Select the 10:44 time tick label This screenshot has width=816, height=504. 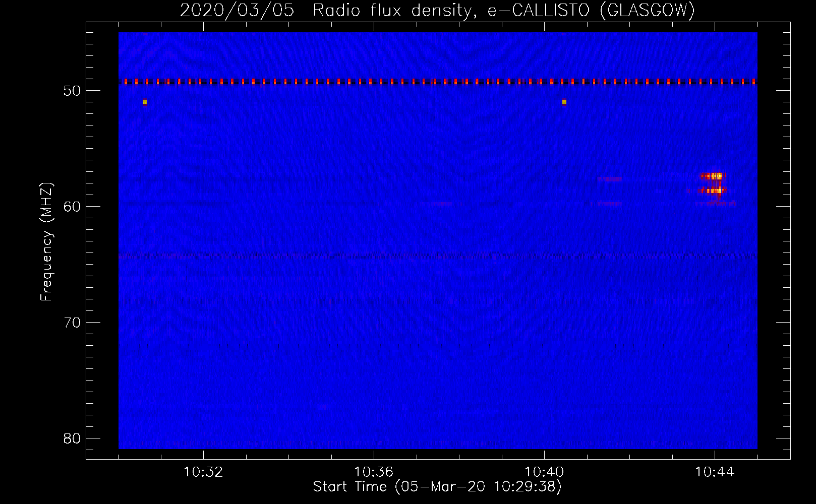pos(715,472)
